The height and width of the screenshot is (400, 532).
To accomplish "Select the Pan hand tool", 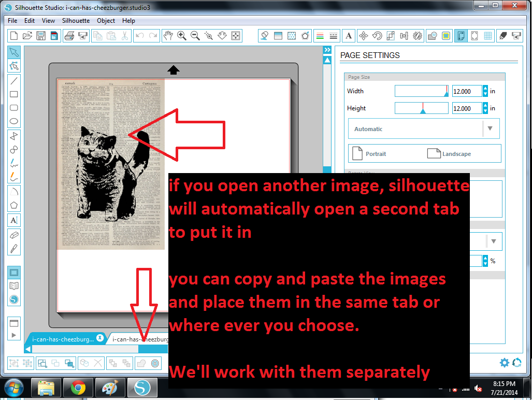I will (168, 36).
